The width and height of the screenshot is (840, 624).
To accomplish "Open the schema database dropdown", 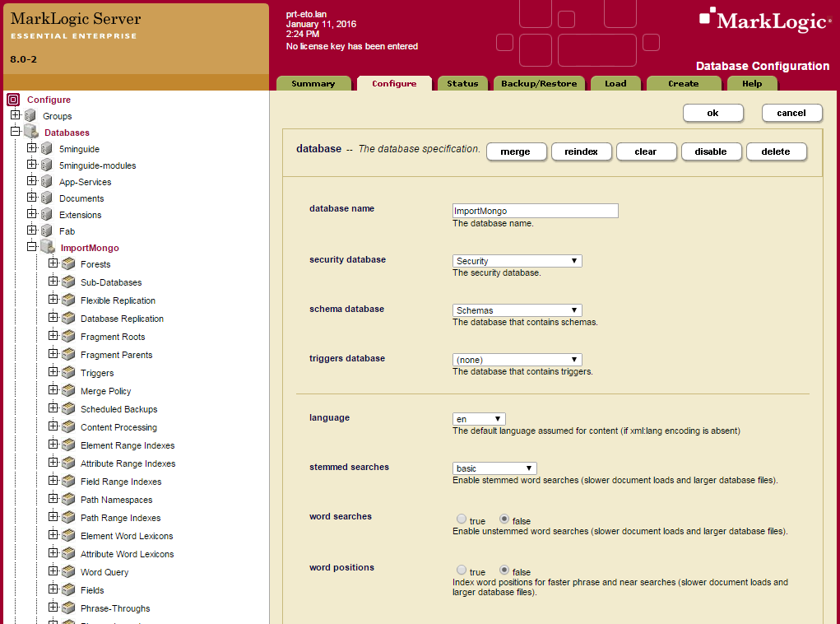I will tap(517, 310).
